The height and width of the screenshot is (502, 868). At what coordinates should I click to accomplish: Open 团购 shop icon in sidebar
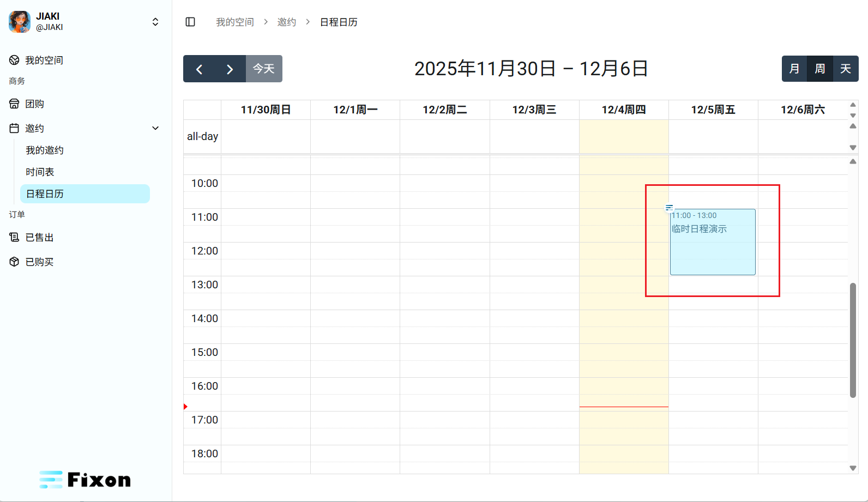click(14, 104)
